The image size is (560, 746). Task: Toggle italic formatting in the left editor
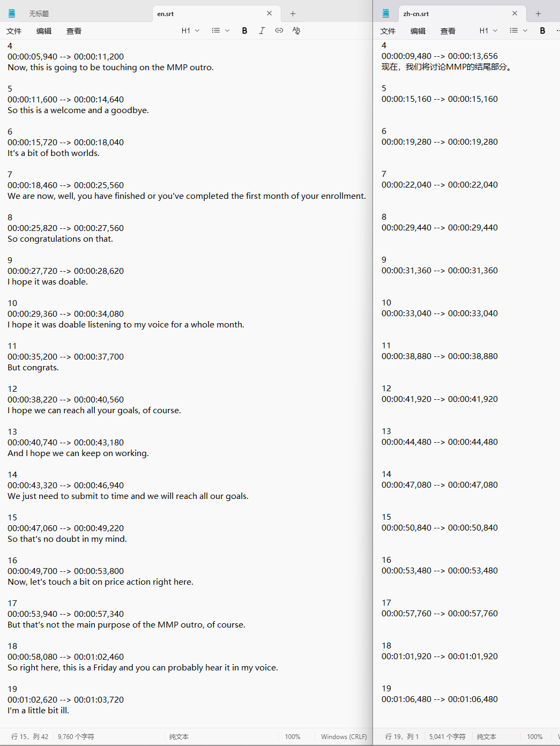[262, 31]
